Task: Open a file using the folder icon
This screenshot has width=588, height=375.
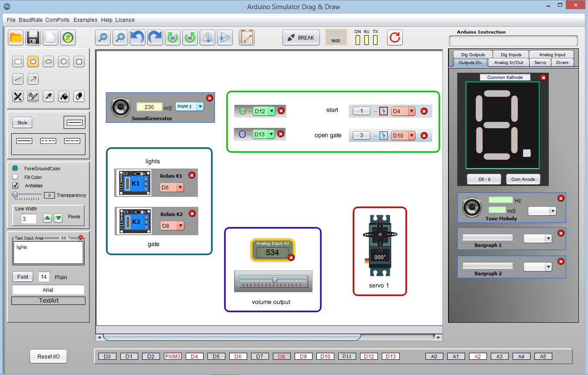Action: tap(16, 38)
